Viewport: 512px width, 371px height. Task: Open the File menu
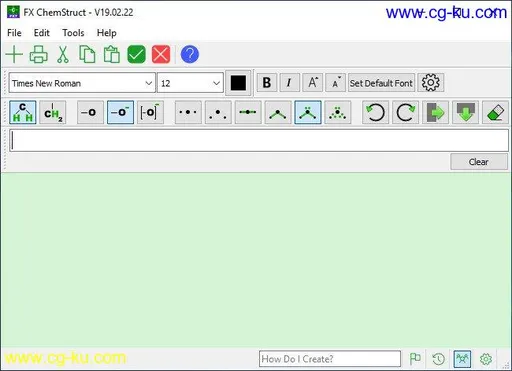[x=14, y=33]
